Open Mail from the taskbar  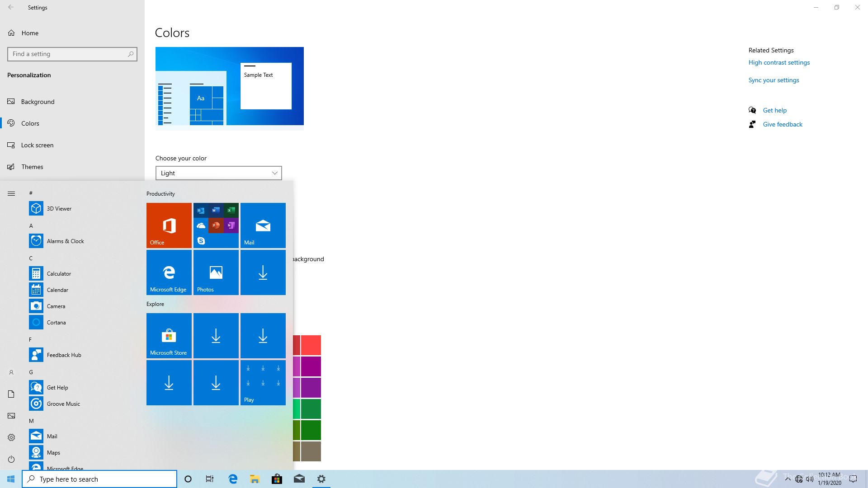coord(299,479)
